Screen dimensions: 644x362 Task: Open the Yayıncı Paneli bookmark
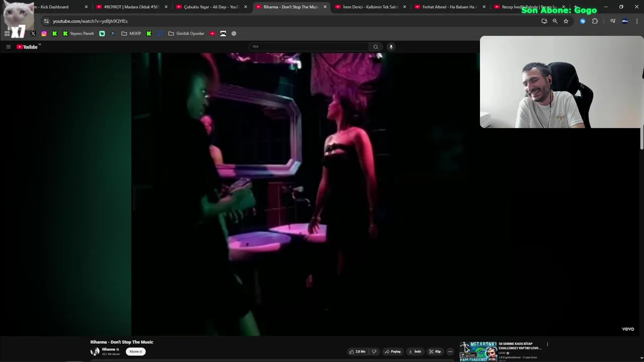coord(78,34)
